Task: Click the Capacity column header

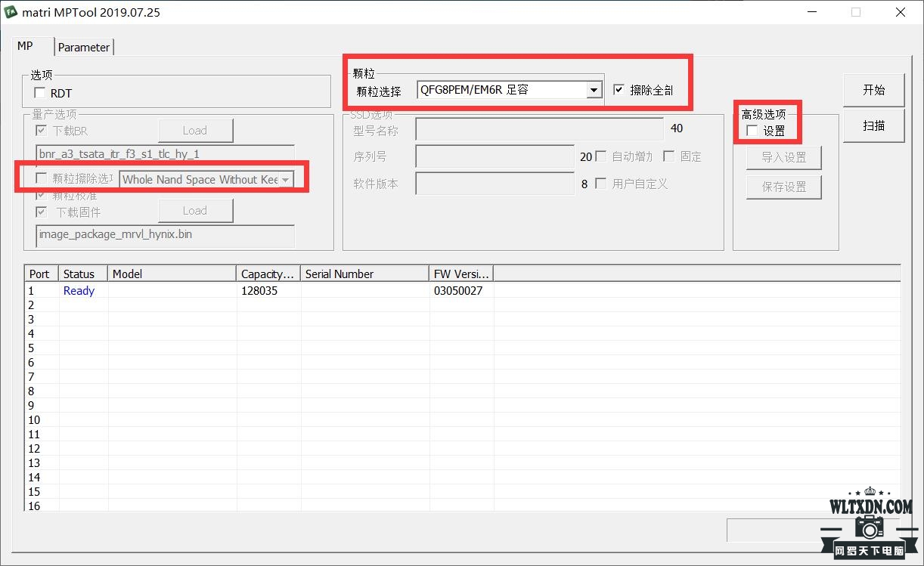Action: click(x=269, y=274)
